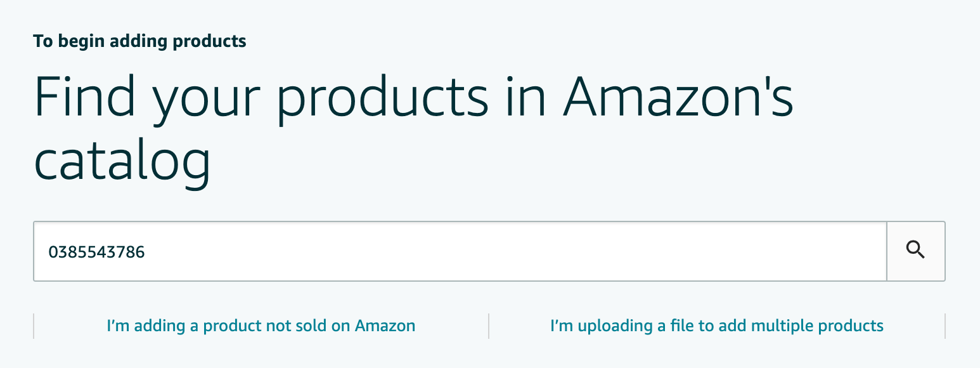
Task: Click the word "catalog" in the heading
Action: pyautogui.click(x=122, y=159)
